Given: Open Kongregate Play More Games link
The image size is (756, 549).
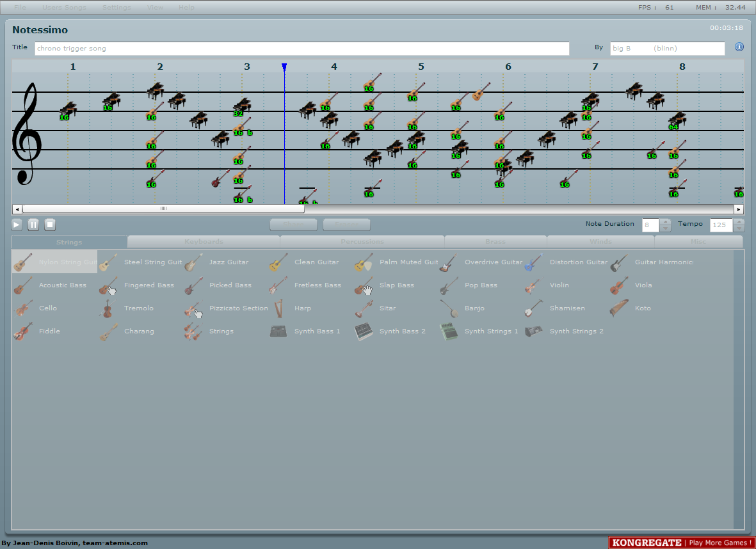Looking at the screenshot, I should [x=682, y=543].
